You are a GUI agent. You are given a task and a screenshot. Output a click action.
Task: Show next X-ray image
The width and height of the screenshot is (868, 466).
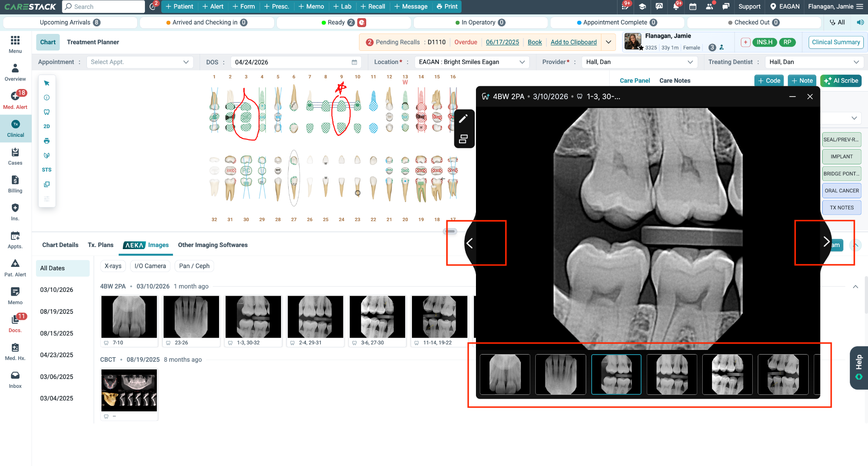[826, 242]
